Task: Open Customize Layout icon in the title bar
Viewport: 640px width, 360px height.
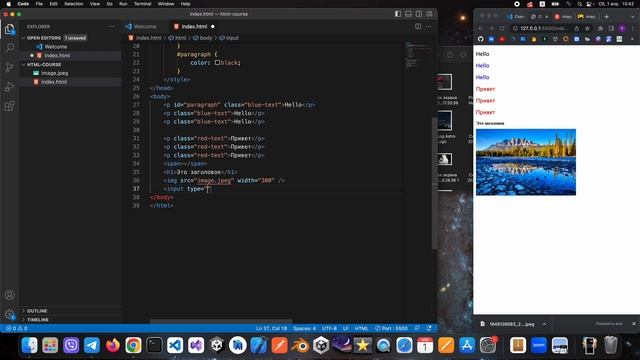Action: tap(429, 14)
